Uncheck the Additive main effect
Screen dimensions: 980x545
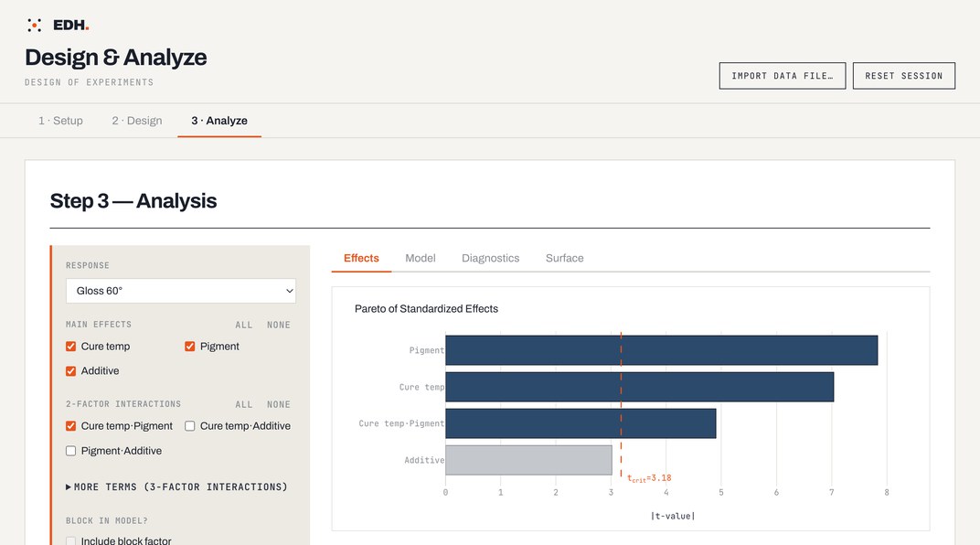70,371
